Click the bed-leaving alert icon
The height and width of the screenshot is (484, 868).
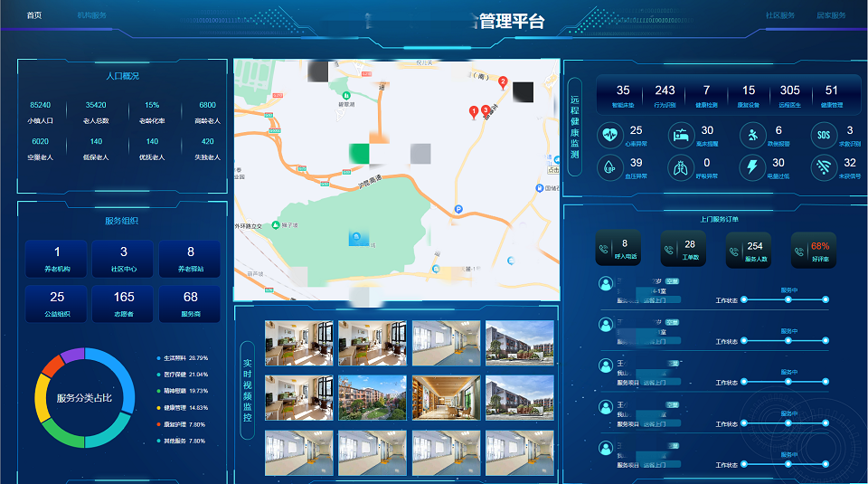681,137
